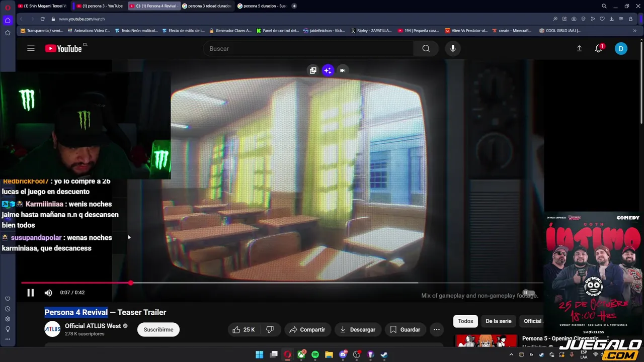This screenshot has height=362, width=644.
Task: Mute the video volume
Action: [48, 293]
